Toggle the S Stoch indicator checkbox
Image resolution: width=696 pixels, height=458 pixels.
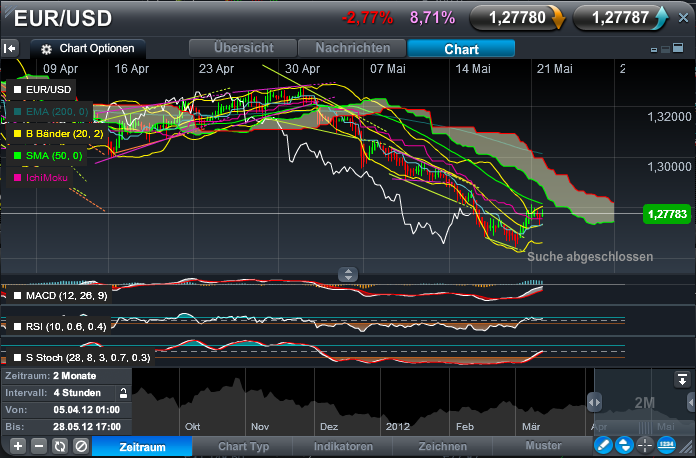point(17,358)
